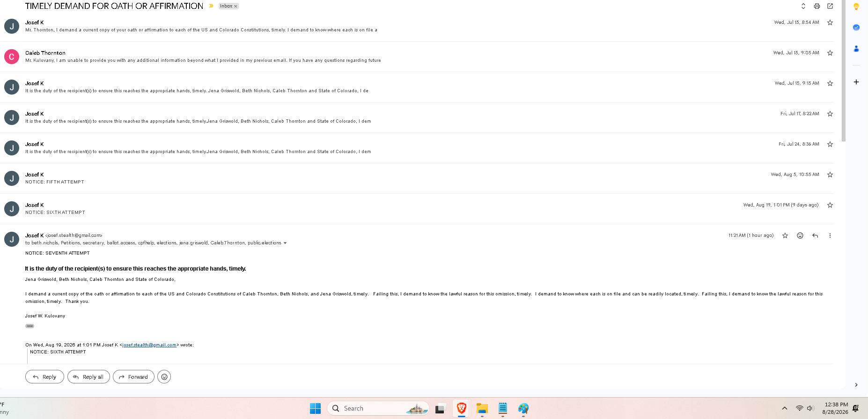Click reply arrow icon on latest message
The width and height of the screenshot is (868, 419).
(815, 235)
